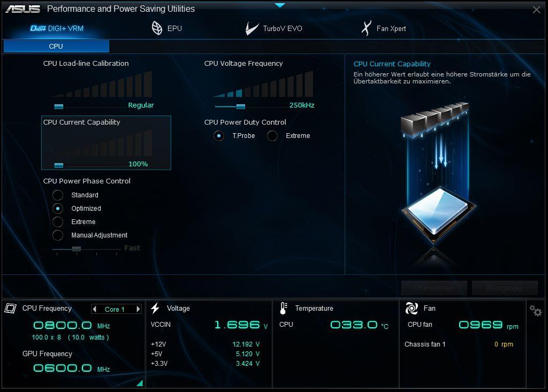Click the 100% capability value
This screenshot has width=548, height=392.
[138, 164]
